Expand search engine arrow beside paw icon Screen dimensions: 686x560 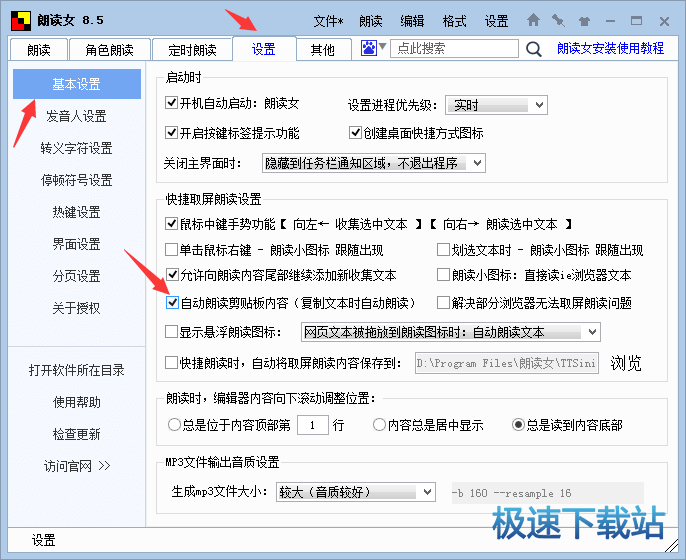pyautogui.click(x=382, y=46)
